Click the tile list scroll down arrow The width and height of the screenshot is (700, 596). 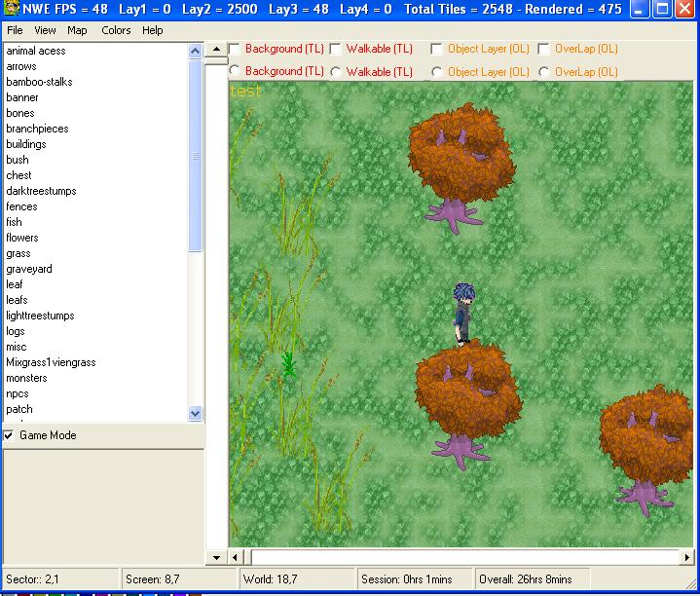[196, 413]
